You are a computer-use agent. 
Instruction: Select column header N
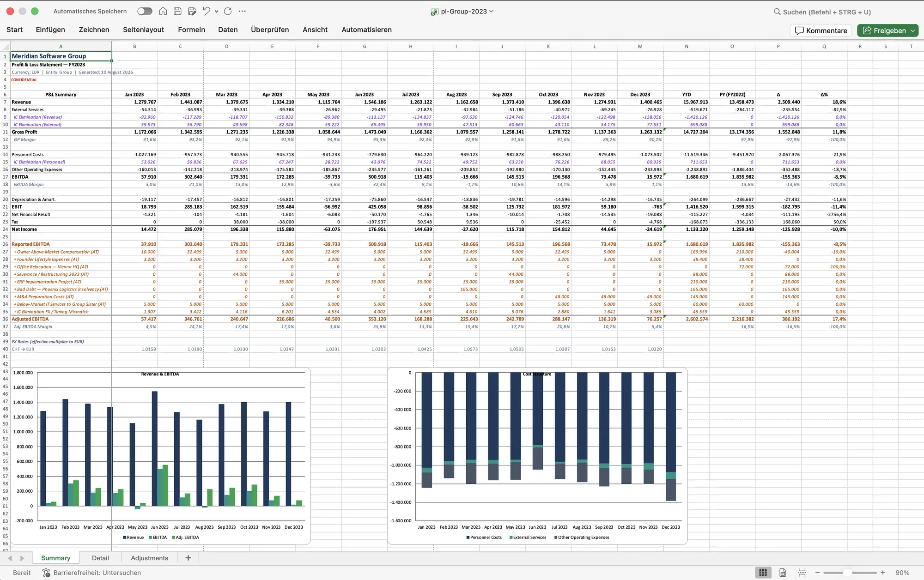click(687, 46)
